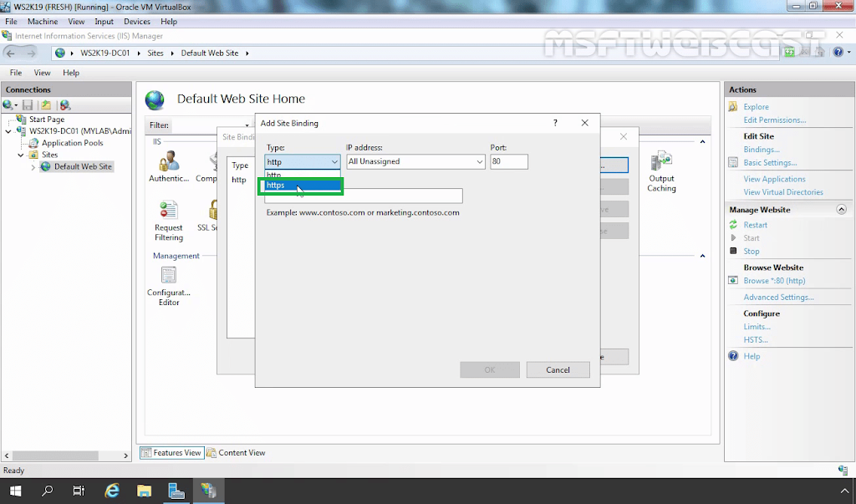Click View Virtual Directories link
Image resolution: width=856 pixels, height=504 pixels.
[783, 192]
